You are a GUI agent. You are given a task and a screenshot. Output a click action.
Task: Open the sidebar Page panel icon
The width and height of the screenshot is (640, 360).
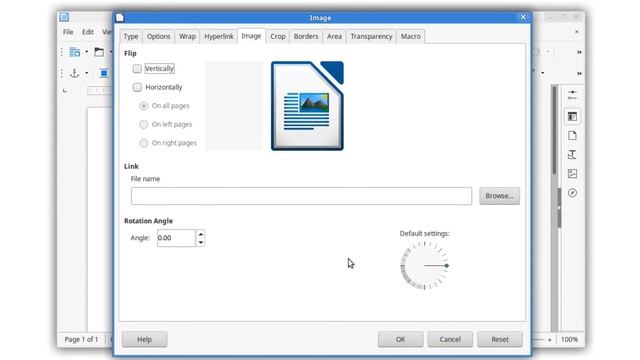(x=572, y=136)
